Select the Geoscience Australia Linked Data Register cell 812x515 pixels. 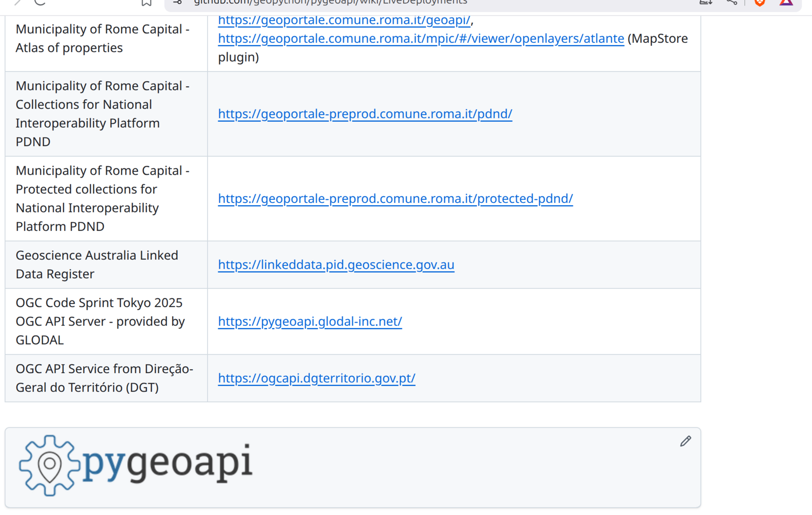tap(106, 265)
